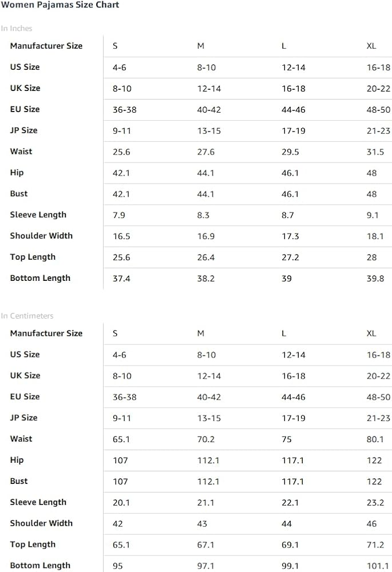Click the Hip value 117.1 in centimeters

pyautogui.click(x=293, y=460)
